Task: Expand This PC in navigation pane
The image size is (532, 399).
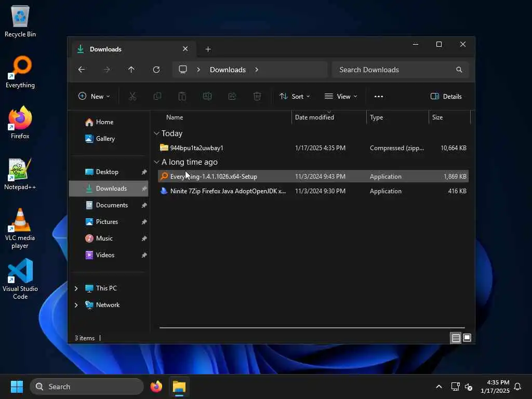Action: coord(76,288)
